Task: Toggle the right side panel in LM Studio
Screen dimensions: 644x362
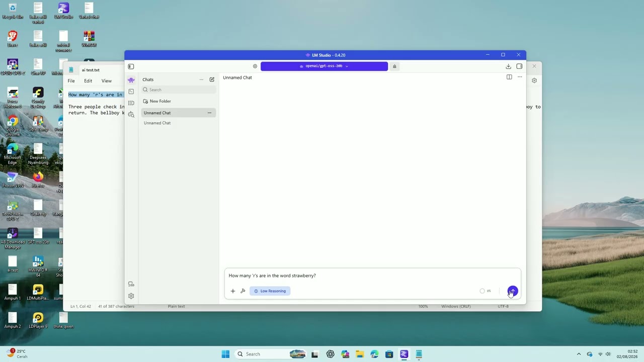Action: [x=519, y=66]
